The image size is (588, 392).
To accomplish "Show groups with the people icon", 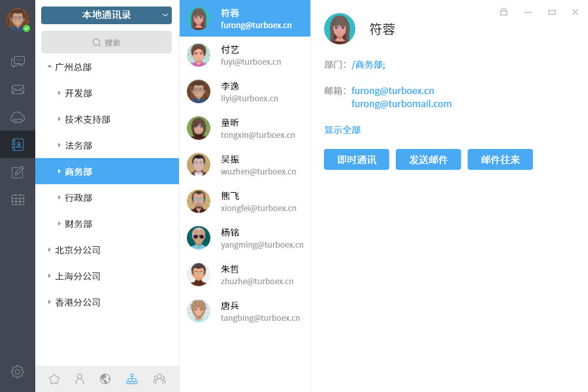I will click(x=159, y=379).
